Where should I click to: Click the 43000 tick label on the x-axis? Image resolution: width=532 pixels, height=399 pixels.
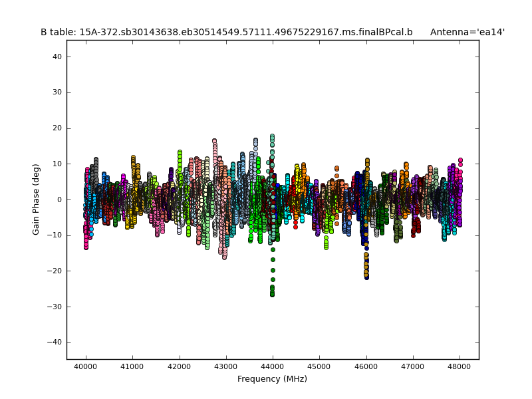pyautogui.click(x=226, y=366)
